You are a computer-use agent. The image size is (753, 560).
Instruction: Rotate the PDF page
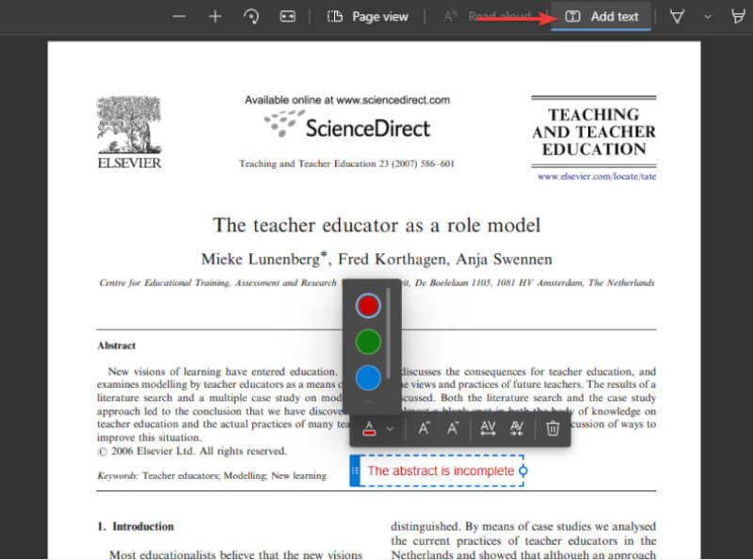pos(251,16)
